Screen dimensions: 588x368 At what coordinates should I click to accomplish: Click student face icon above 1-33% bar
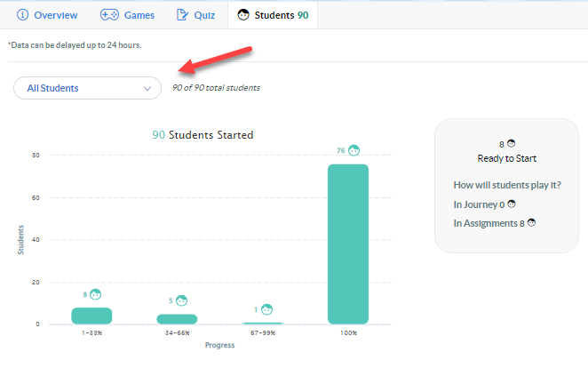point(96,294)
